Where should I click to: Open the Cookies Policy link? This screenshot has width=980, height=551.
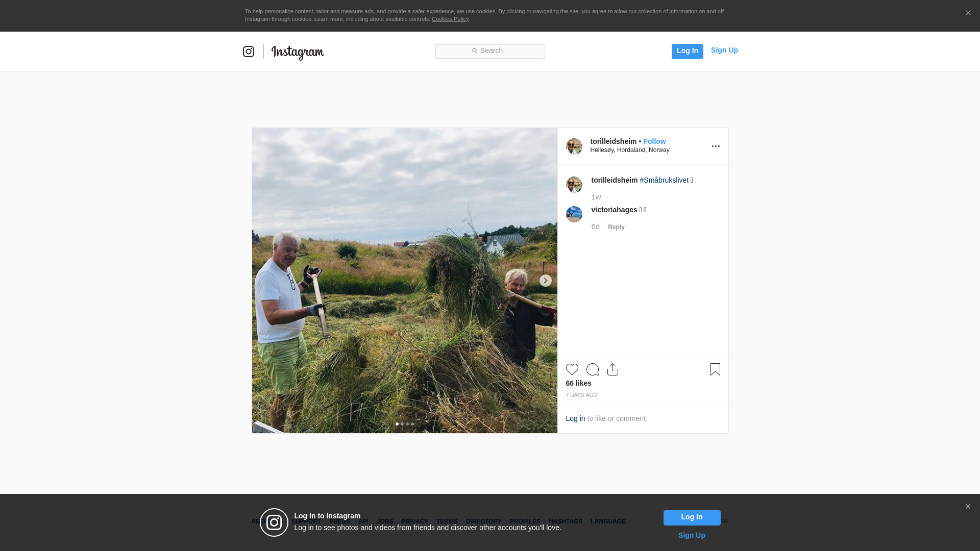pyautogui.click(x=450, y=19)
